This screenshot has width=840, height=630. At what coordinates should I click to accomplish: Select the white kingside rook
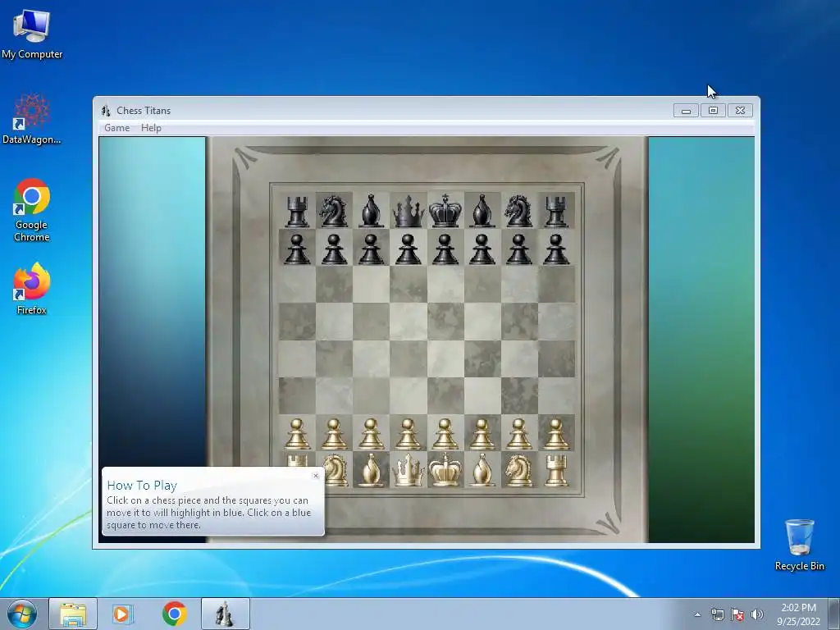tap(556, 470)
